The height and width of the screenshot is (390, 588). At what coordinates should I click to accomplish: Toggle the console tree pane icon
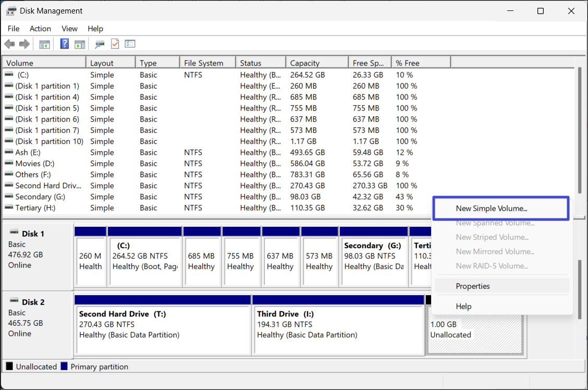coord(45,44)
